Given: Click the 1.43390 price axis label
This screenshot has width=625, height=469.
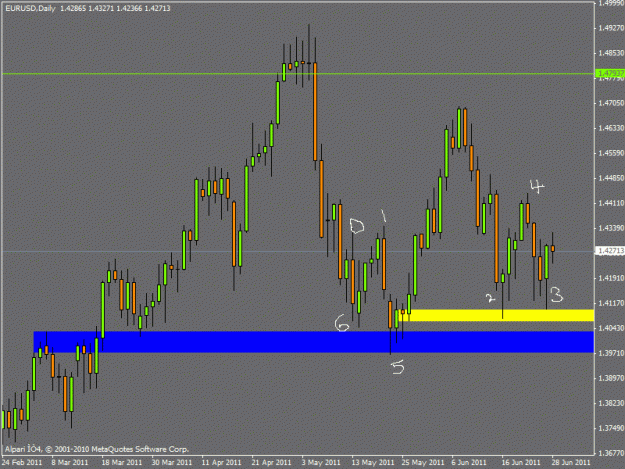Looking at the screenshot, I should pyautogui.click(x=611, y=228).
